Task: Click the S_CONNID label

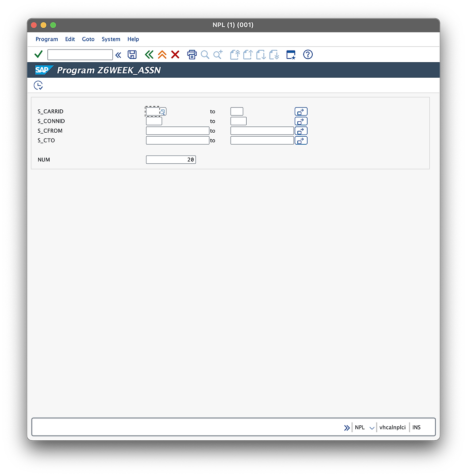Action: pos(51,121)
